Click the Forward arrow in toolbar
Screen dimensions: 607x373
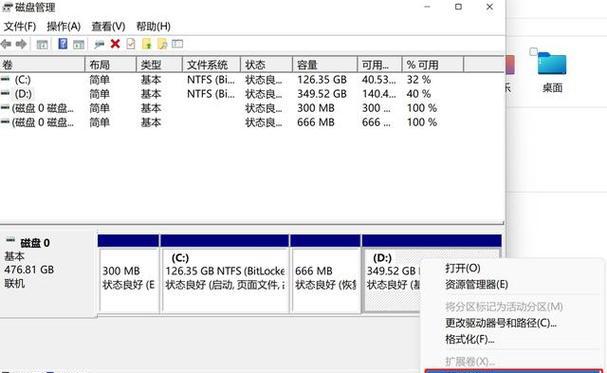click(21, 44)
